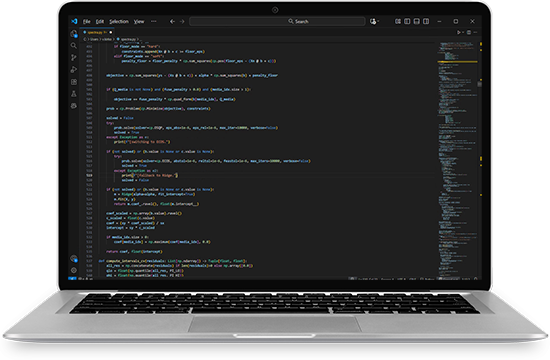Expand the hidden menus ellipsis in menu bar
This screenshot has height=360, width=550.
click(x=153, y=21)
